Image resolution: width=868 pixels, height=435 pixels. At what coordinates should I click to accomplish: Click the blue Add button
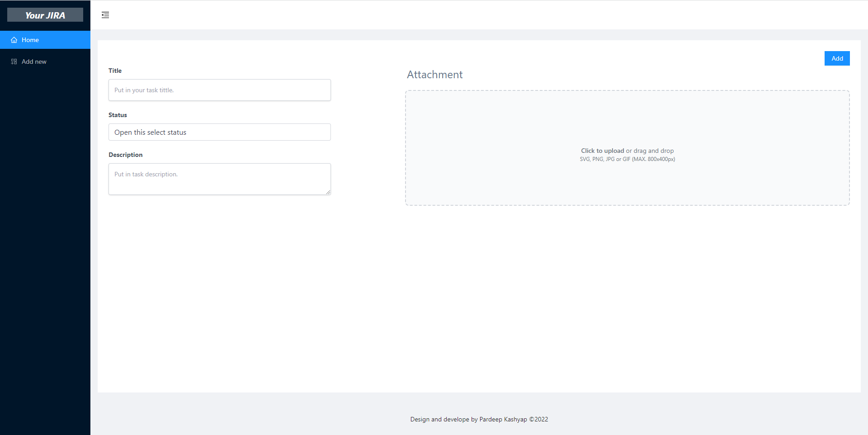(837, 58)
